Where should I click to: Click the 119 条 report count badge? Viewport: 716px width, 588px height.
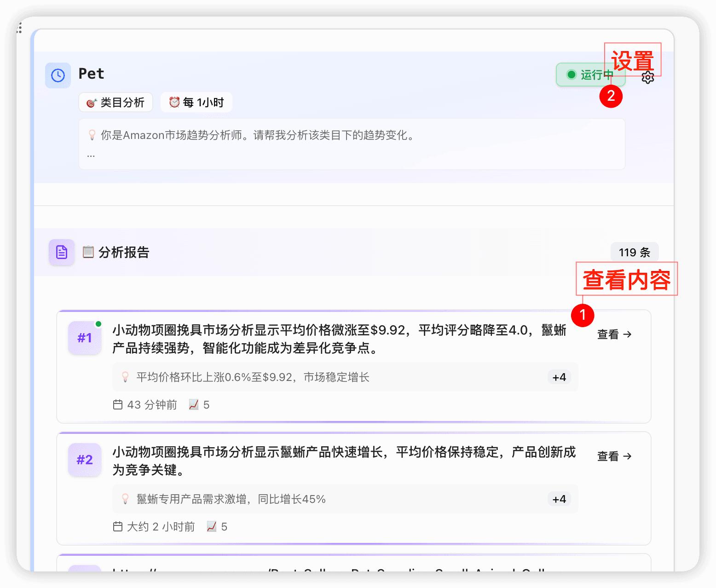pyautogui.click(x=634, y=252)
